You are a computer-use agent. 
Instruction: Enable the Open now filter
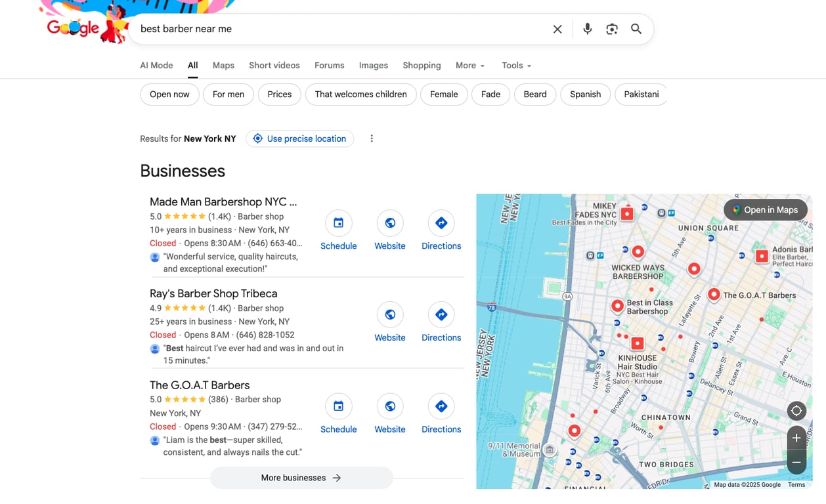pyautogui.click(x=169, y=94)
